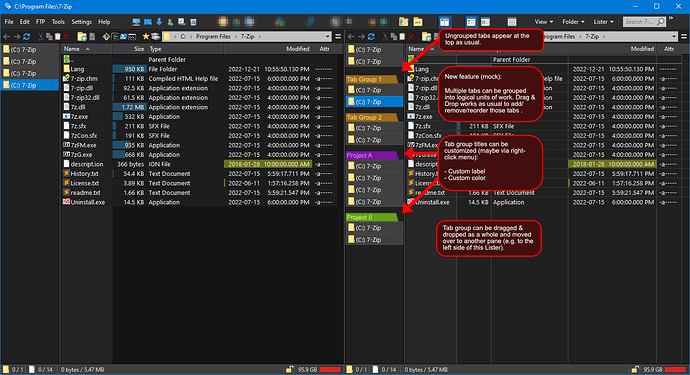Select the active blue tab in left pane
The image size is (690, 375).
(30, 85)
